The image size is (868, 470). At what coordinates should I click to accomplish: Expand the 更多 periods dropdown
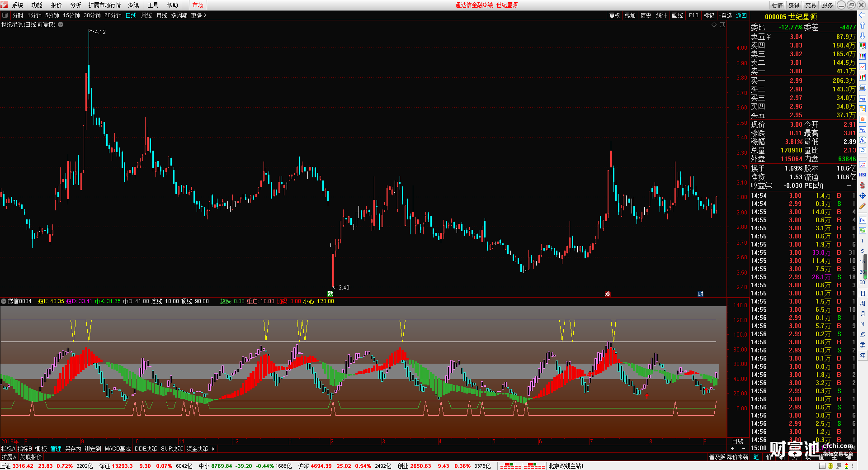(198, 15)
